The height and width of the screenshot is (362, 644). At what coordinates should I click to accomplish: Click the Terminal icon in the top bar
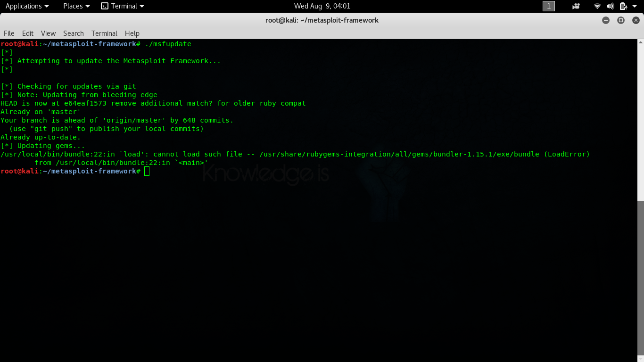[104, 6]
